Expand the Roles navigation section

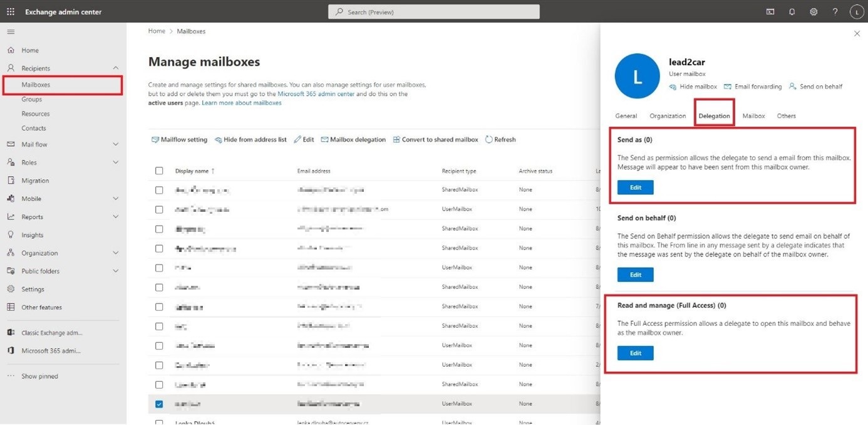coord(115,162)
